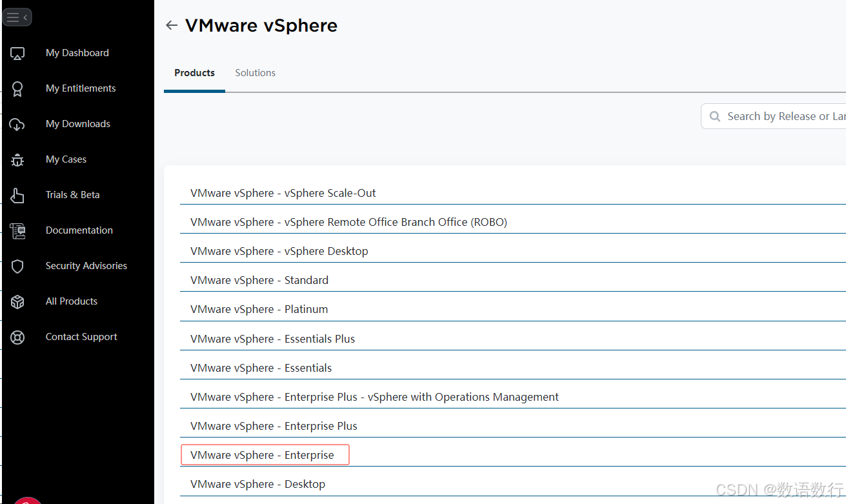846x504 pixels.
Task: Open My Dashboard from the sidebar
Action: 77,53
